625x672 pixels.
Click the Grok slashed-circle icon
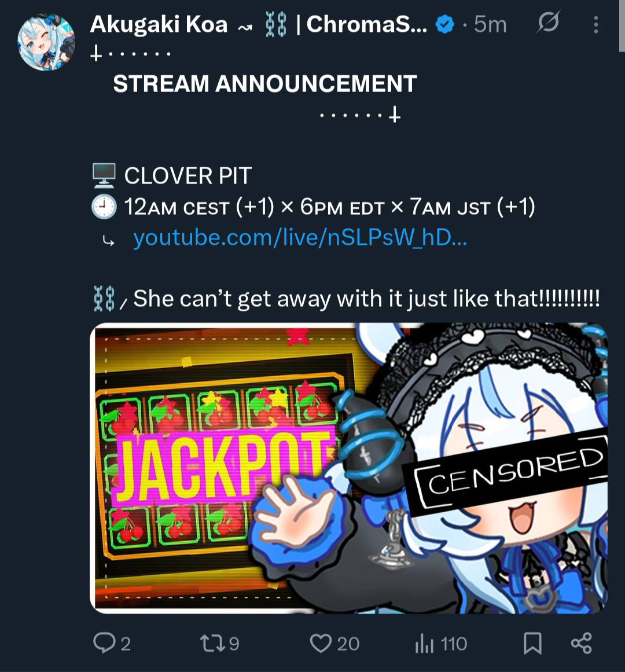(548, 23)
